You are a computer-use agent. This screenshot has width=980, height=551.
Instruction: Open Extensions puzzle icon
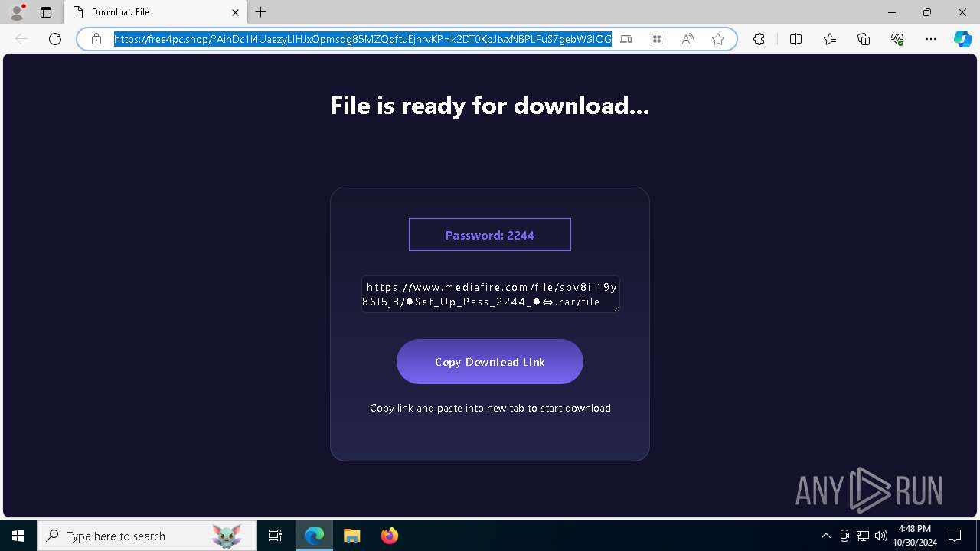tap(759, 39)
